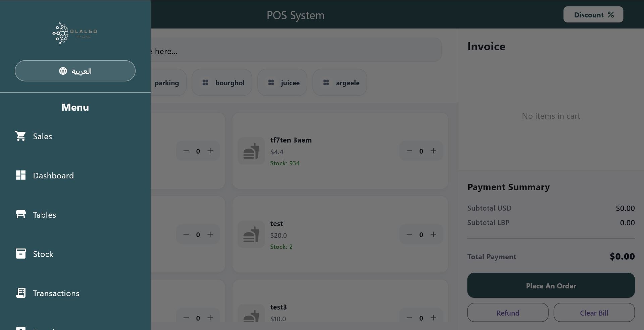Go to Tables in the menu

click(75, 215)
